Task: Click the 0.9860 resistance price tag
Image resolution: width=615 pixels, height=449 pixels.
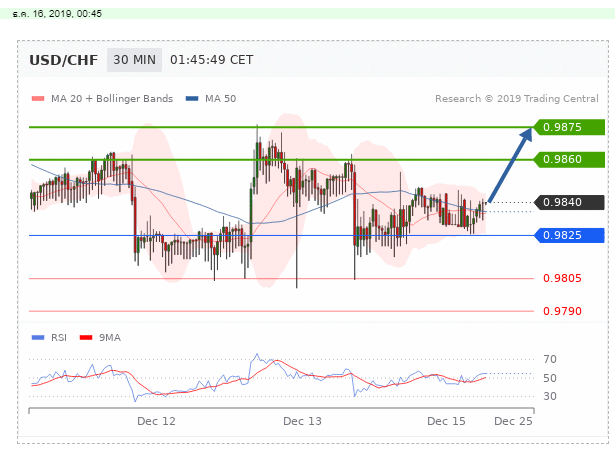Action: click(x=569, y=160)
